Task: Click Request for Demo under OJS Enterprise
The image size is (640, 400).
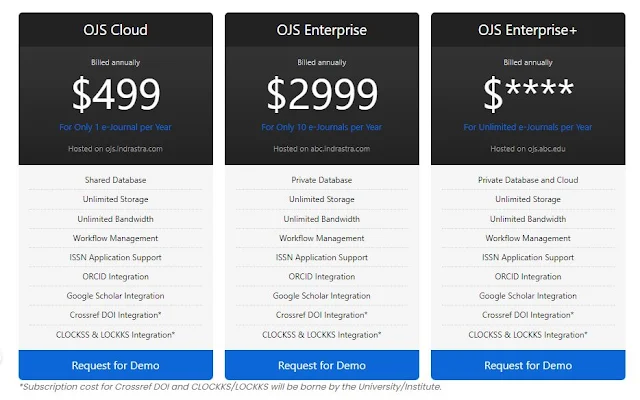Action: [x=322, y=365]
